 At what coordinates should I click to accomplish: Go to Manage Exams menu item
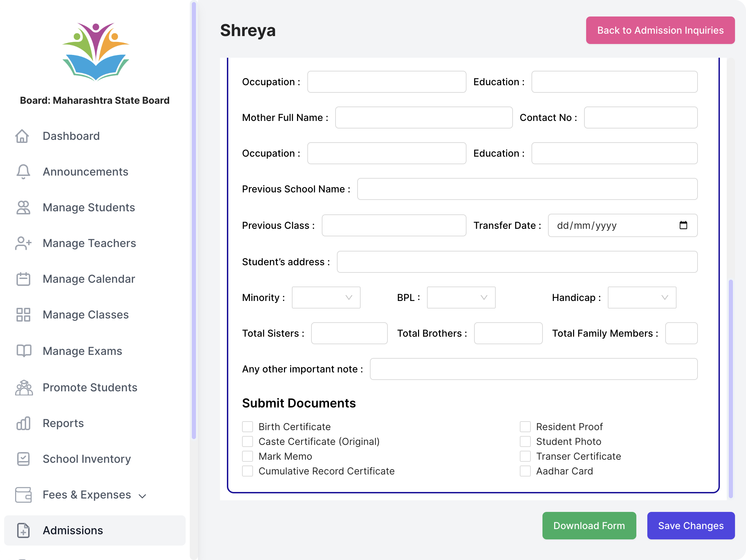pyautogui.click(x=95, y=351)
